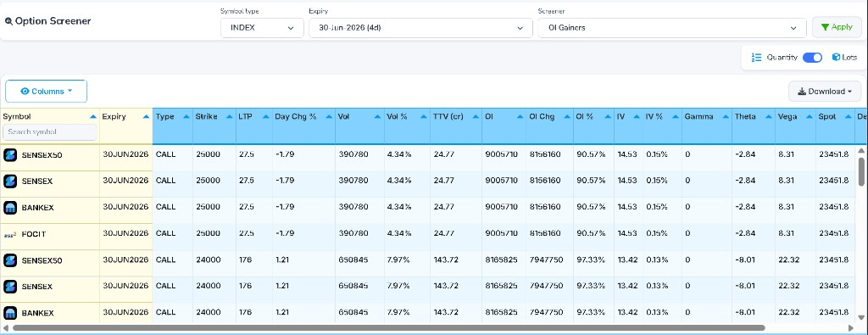This screenshot has height=335, width=868.
Task: Click the green Apply filter button
Action: [x=837, y=27]
